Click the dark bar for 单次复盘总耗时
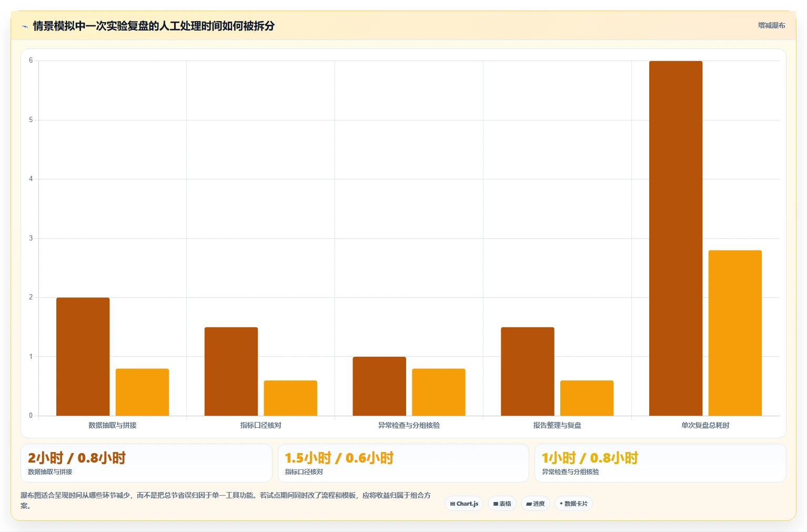The width and height of the screenshot is (807, 532). click(675, 238)
